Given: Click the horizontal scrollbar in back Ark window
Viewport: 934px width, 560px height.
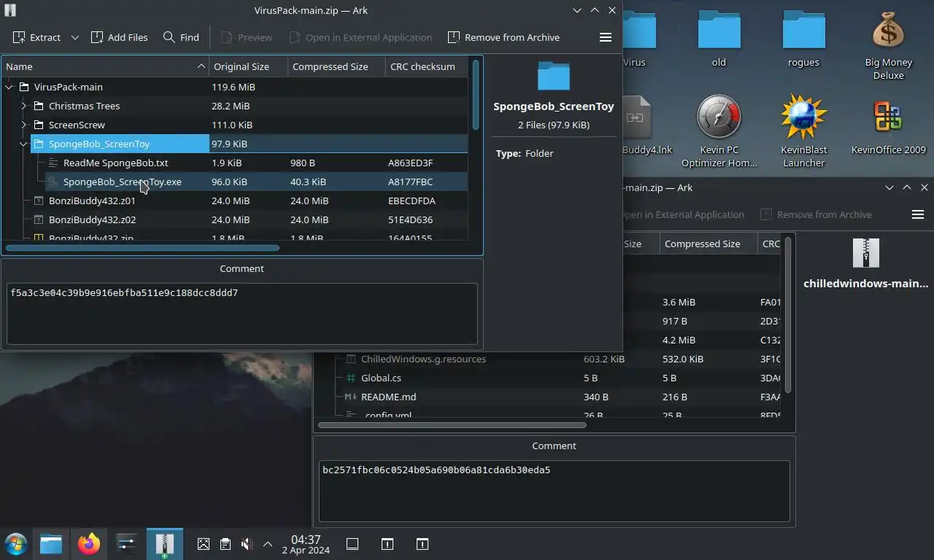Looking at the screenshot, I should pos(452,425).
